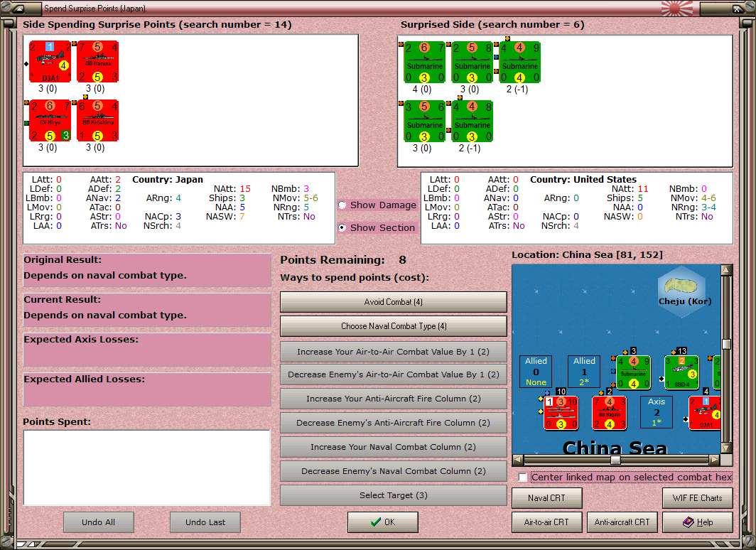This screenshot has width=756, height=550.
Task: Open Help
Action: coord(698,522)
